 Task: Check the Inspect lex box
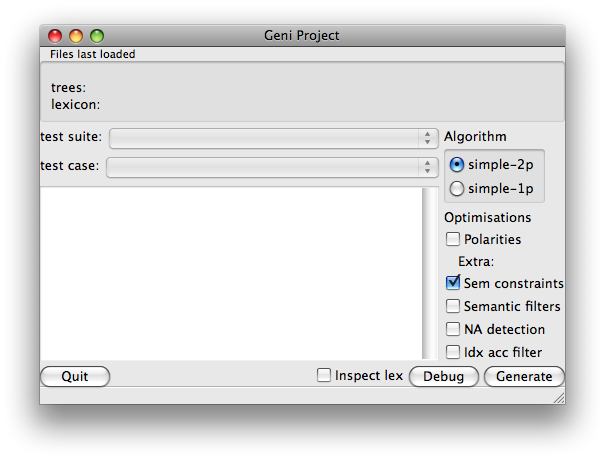pos(324,375)
